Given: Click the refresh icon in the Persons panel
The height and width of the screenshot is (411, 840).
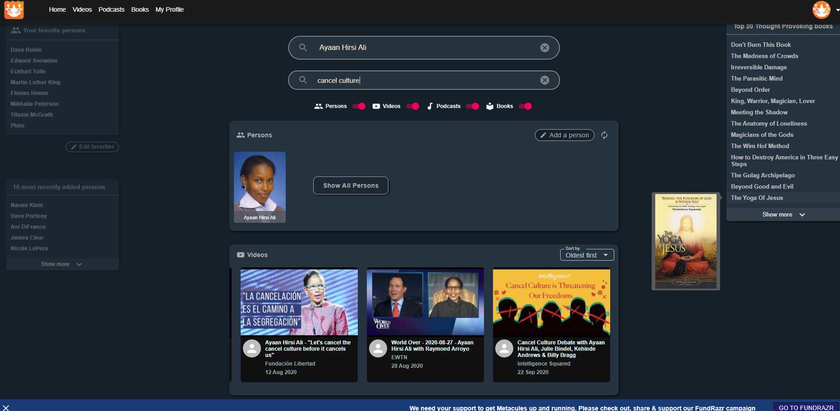Looking at the screenshot, I should [x=604, y=135].
